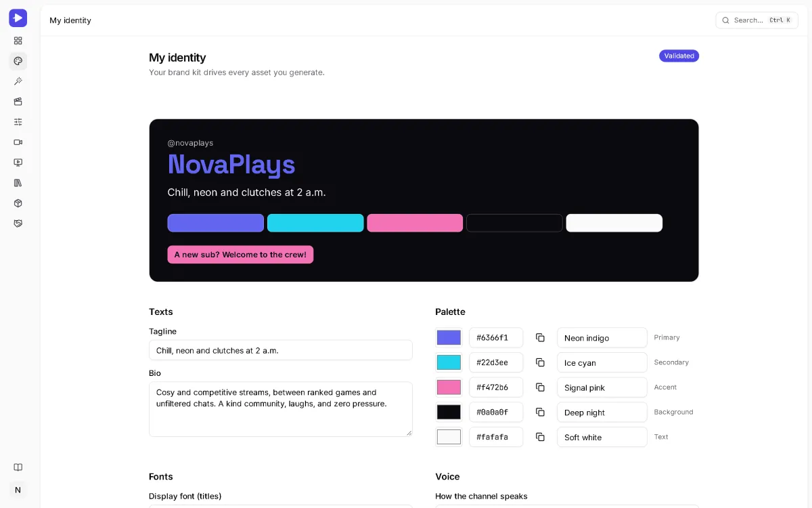Click the Primary role label
The height and width of the screenshot is (508, 812).
tap(667, 337)
